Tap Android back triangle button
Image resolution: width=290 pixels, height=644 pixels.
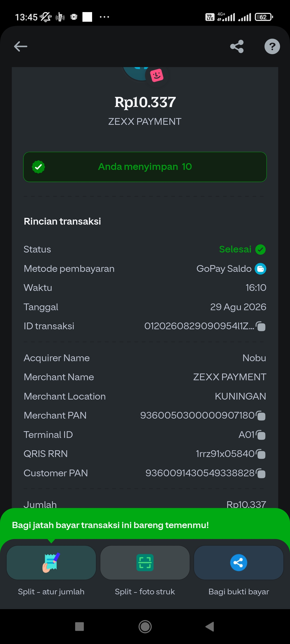[210, 627]
